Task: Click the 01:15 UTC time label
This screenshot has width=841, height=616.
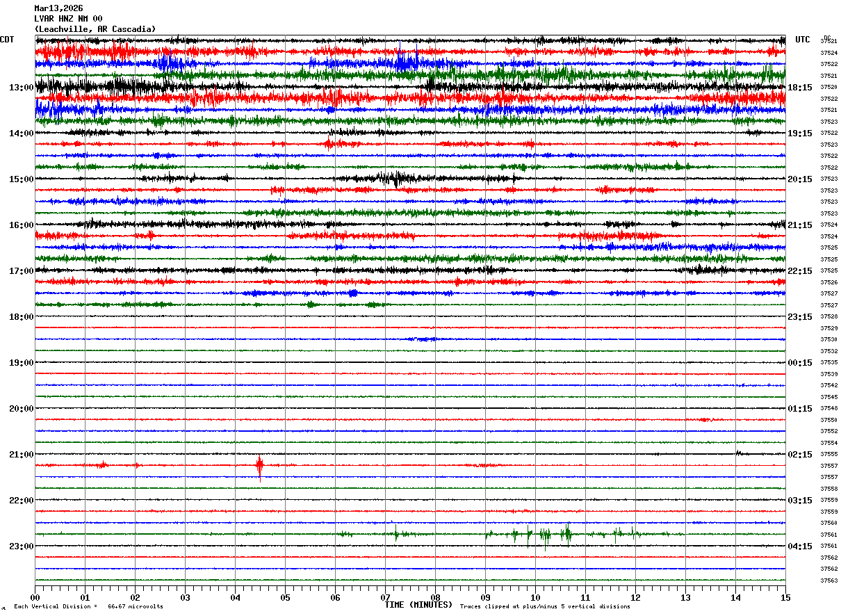Action: [x=800, y=409]
